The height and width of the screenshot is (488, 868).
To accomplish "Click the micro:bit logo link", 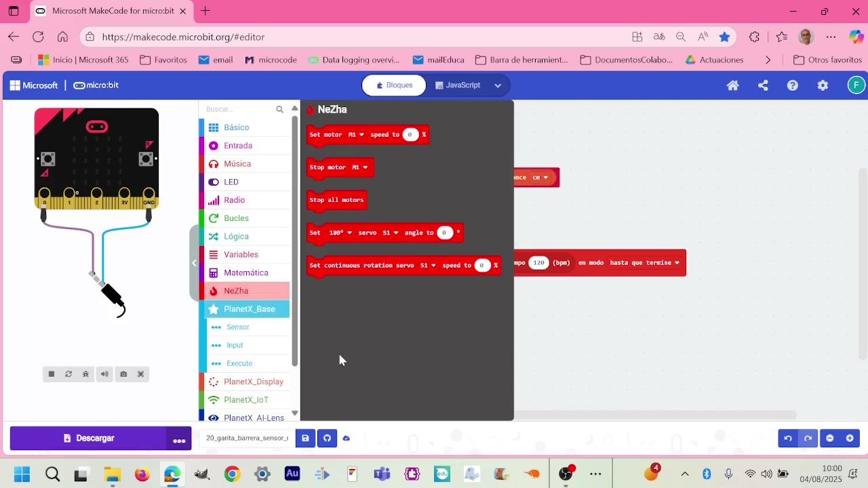I will click(x=96, y=85).
